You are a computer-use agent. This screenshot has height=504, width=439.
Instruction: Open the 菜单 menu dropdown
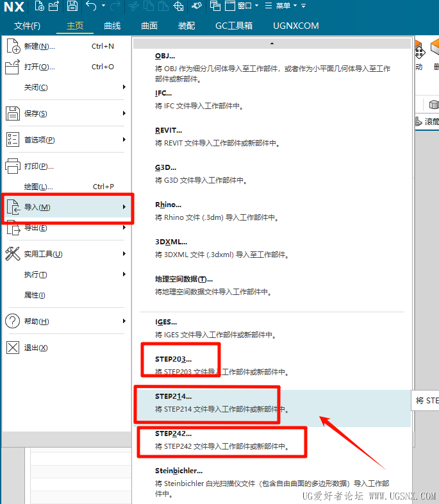click(281, 6)
